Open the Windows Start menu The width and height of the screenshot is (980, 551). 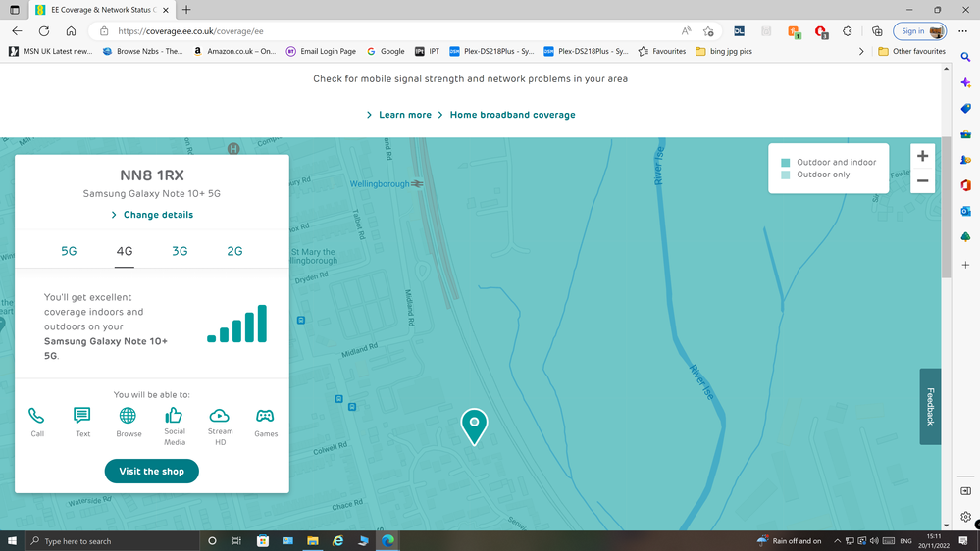12,541
